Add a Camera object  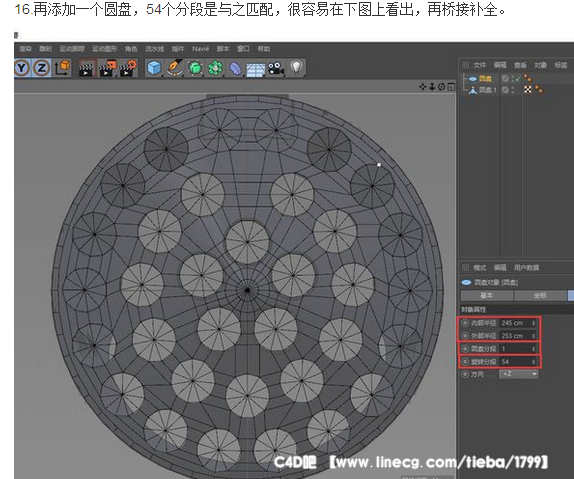click(x=276, y=68)
